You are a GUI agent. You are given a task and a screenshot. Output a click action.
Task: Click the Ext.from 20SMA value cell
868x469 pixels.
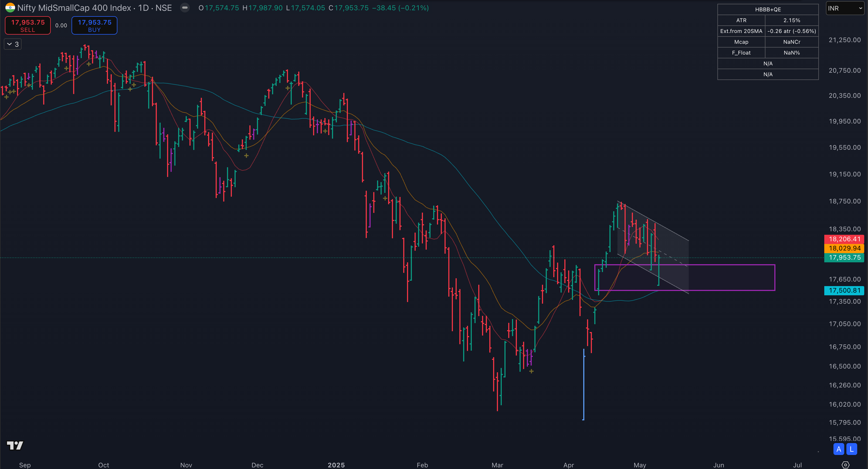(x=792, y=31)
